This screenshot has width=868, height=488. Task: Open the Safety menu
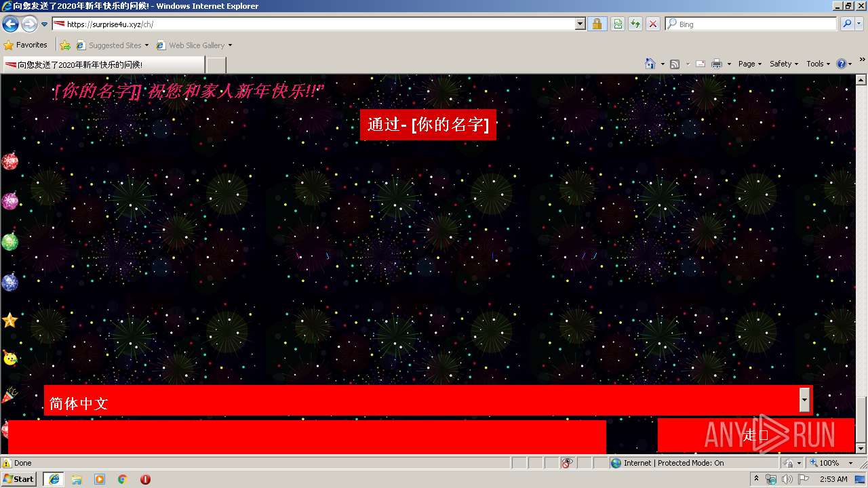(784, 64)
